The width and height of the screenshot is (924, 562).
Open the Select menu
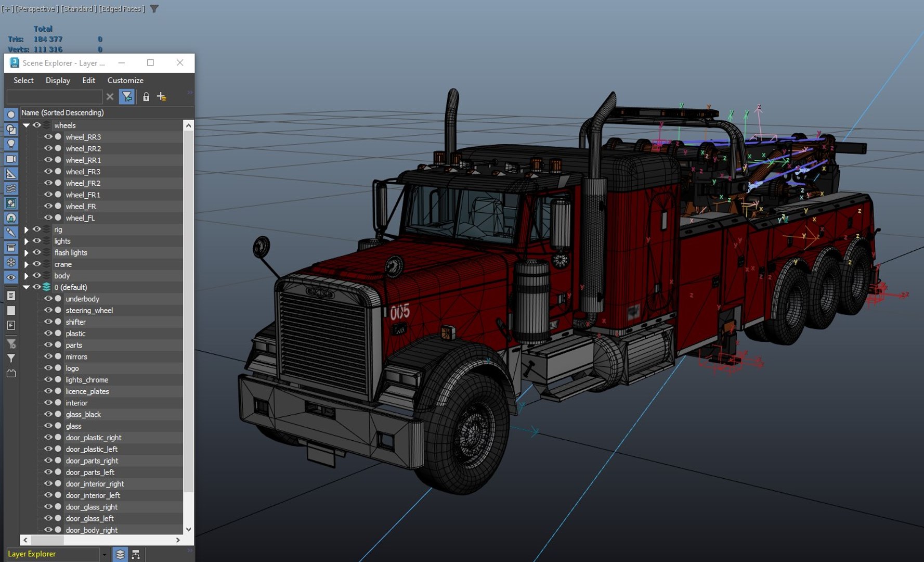click(x=23, y=80)
